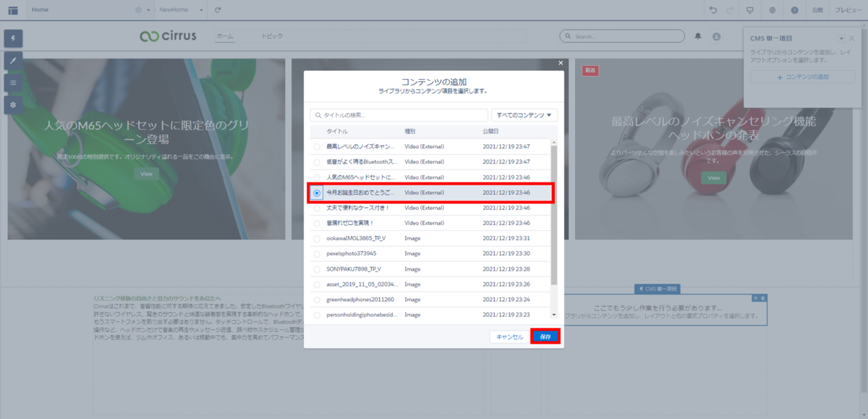
Task: Click the プレビュー preview menu item
Action: coord(848,10)
